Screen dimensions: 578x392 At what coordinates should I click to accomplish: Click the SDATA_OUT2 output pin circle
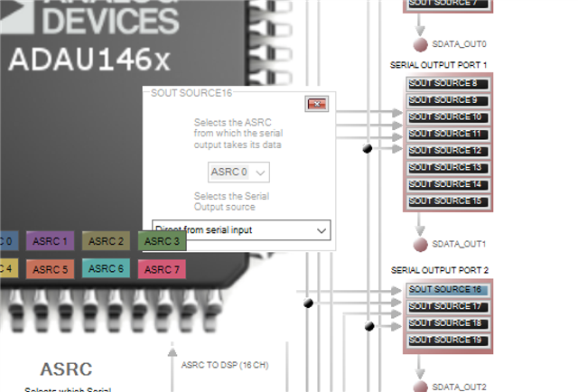coord(420,387)
